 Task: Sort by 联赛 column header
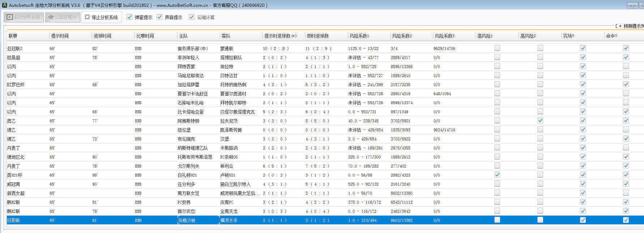click(13, 36)
